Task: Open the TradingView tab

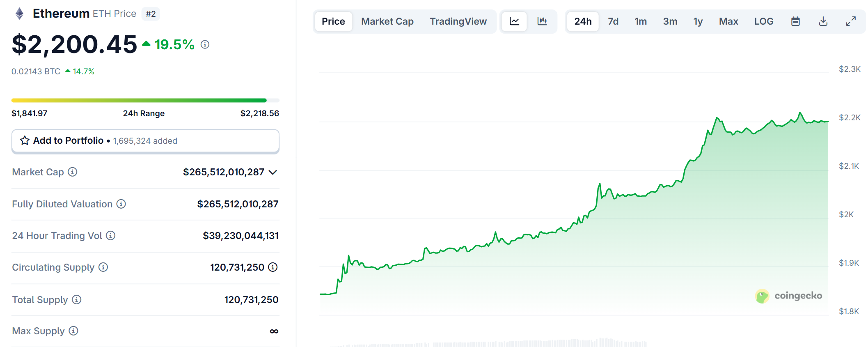Action: [x=458, y=21]
